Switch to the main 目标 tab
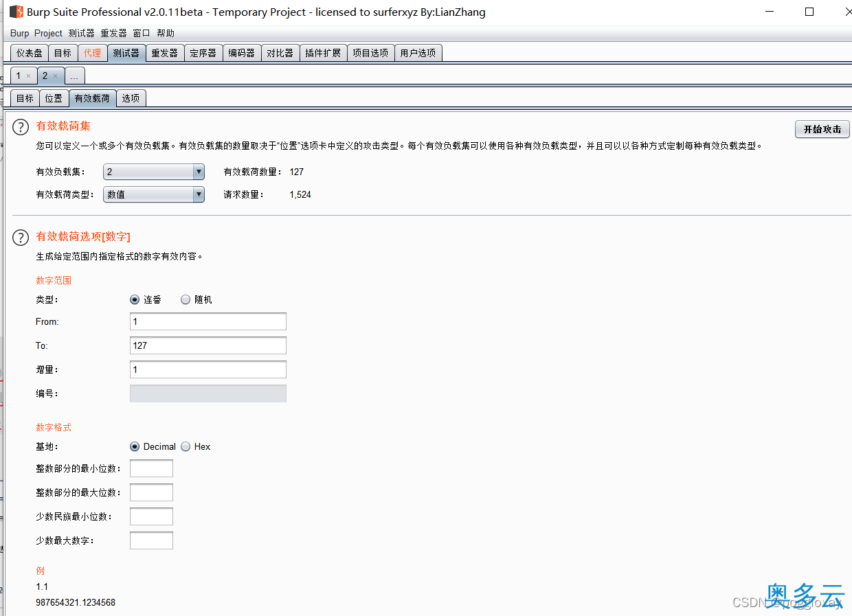 click(63, 53)
